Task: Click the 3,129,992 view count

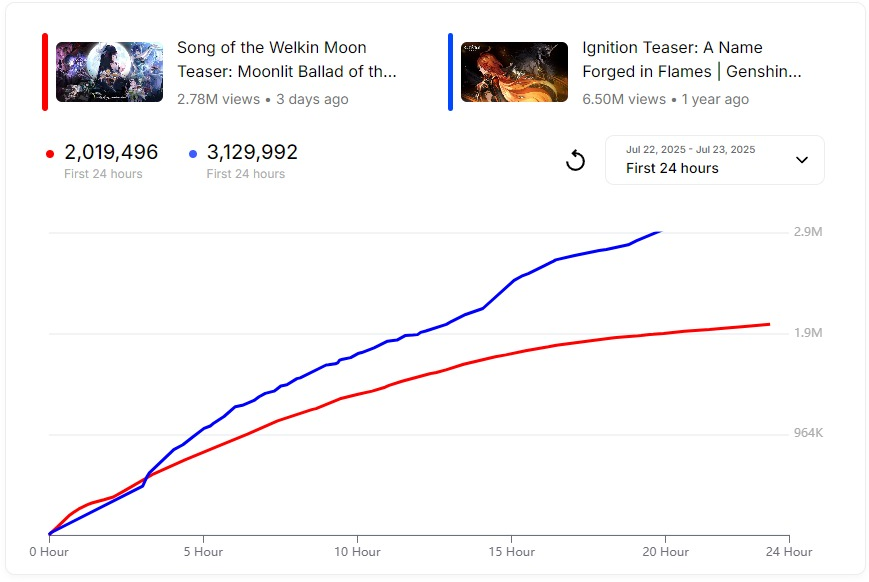Action: (252, 152)
